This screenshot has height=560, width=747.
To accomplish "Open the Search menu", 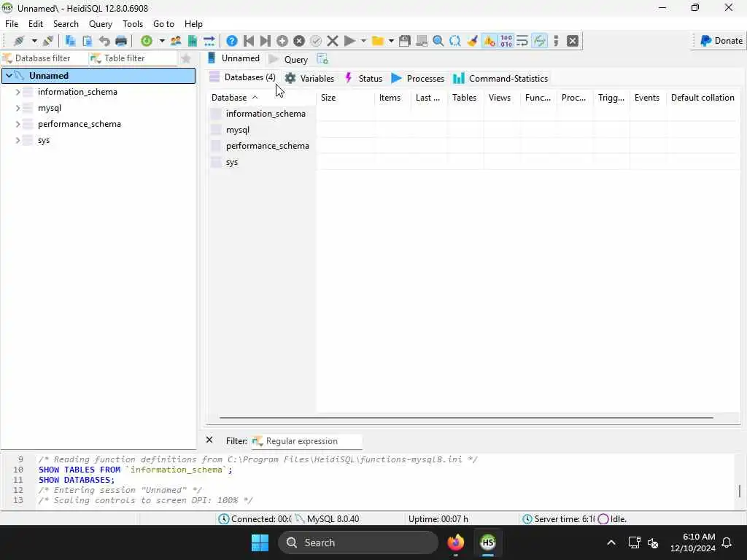I will [x=66, y=24].
